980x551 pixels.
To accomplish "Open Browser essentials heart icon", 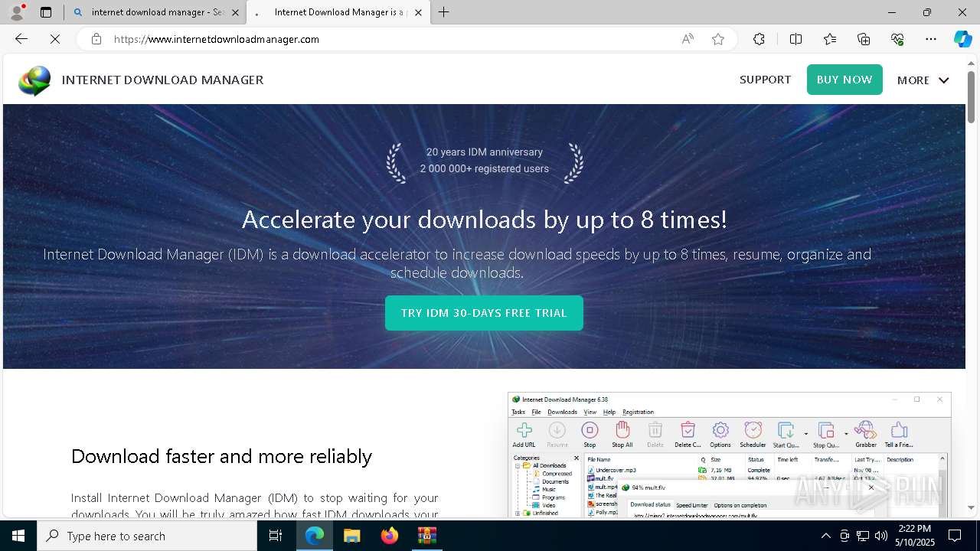I will pyautogui.click(x=897, y=39).
